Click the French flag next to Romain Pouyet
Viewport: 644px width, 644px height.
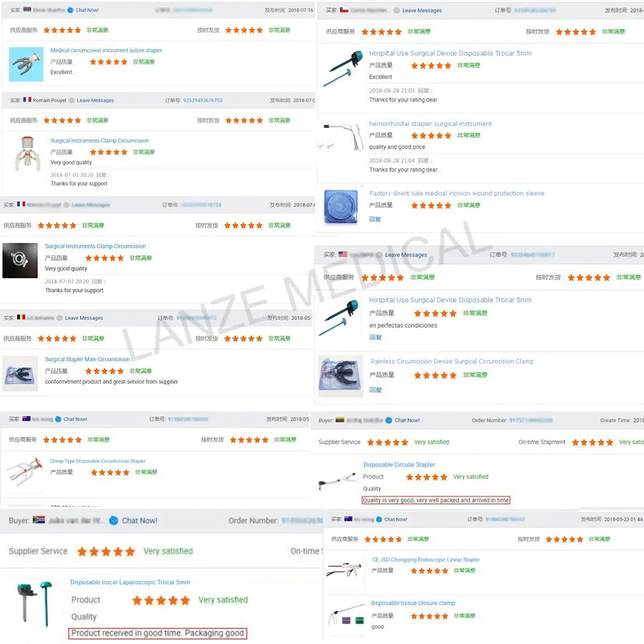tap(27, 100)
